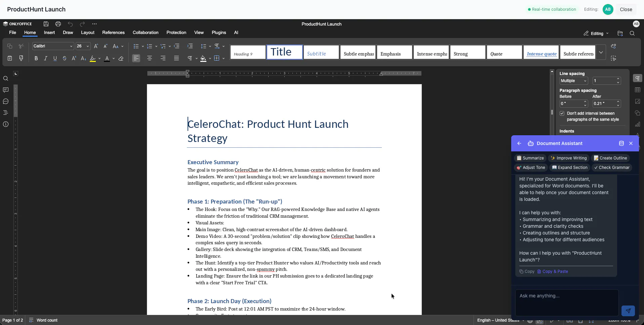This screenshot has height=325, width=644.
Task: Open the Headings navigation panel in sidebar
Action: [x=6, y=113]
